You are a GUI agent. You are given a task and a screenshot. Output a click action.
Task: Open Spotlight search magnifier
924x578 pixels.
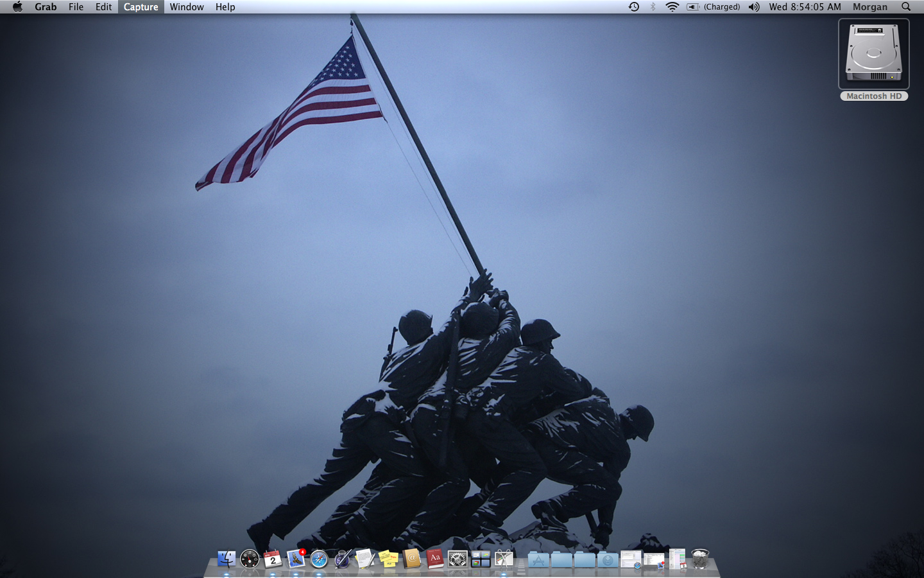point(906,6)
